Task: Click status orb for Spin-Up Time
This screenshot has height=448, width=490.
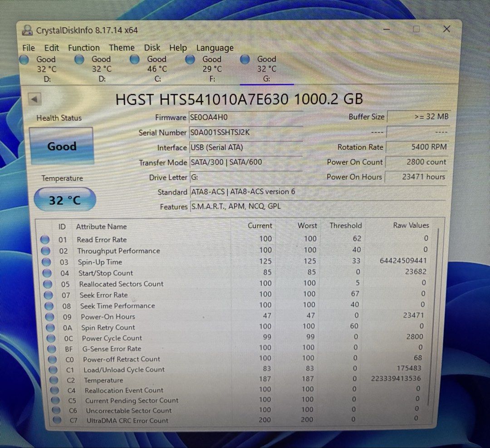Action: [x=46, y=262]
